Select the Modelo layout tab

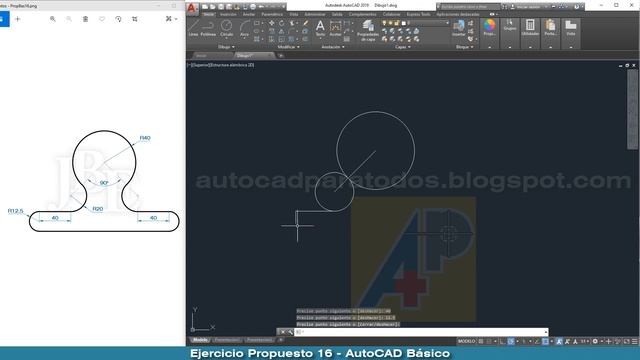pos(200,340)
